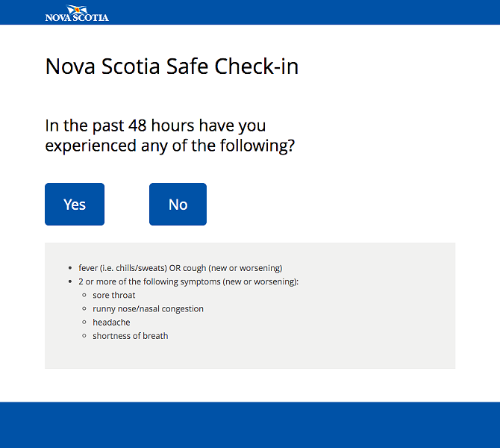
Task: Click the runny nose/nasal congestion text
Action: pos(148,309)
